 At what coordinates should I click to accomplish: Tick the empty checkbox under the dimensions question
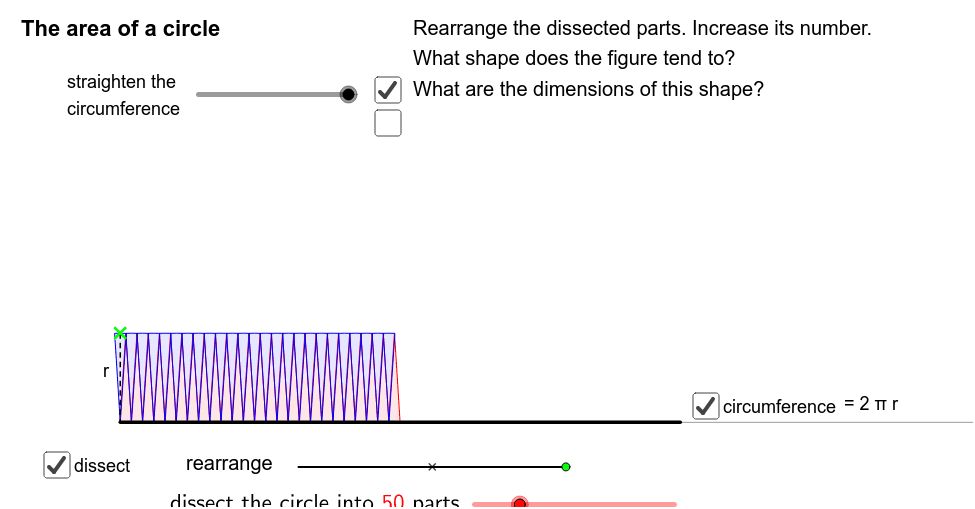(388, 123)
